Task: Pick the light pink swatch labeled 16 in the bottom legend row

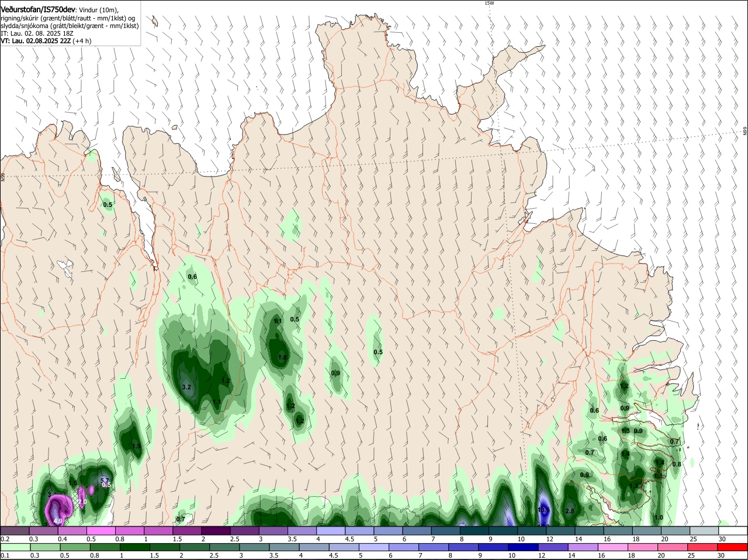Action: coord(613,547)
